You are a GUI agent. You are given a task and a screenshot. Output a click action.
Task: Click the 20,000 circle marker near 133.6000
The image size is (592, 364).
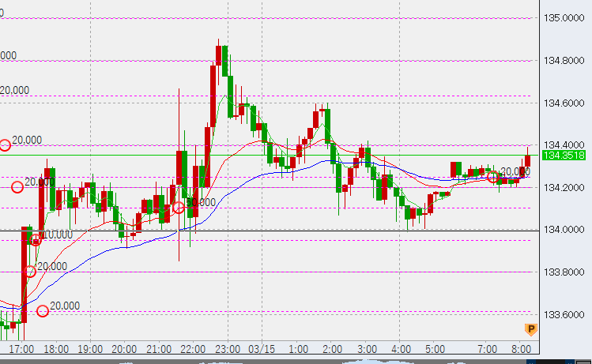[x=43, y=311]
